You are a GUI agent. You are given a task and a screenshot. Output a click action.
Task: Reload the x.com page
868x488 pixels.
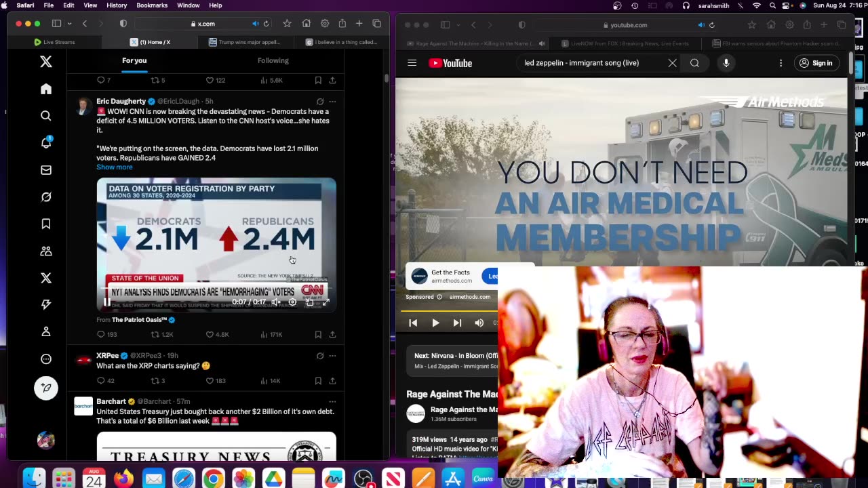[x=266, y=24]
